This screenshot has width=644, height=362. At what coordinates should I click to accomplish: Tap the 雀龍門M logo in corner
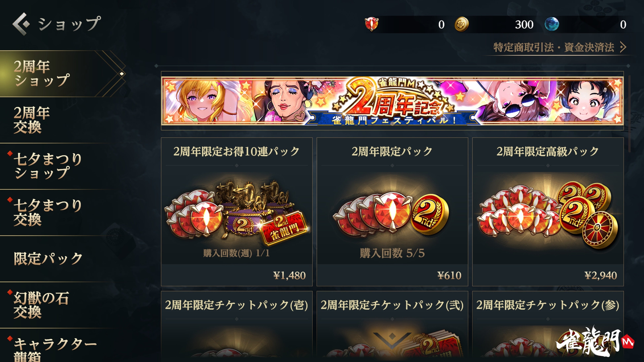click(595, 342)
